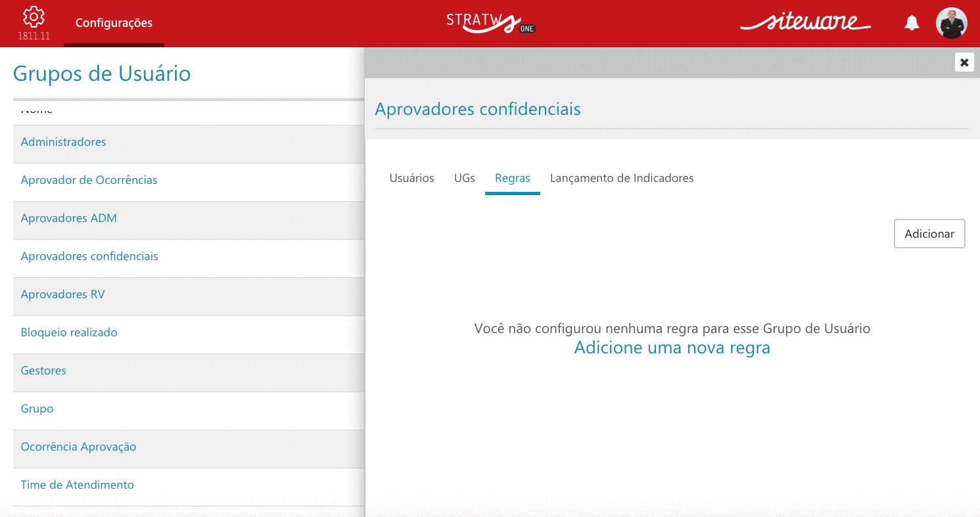Open the notifications bell
980x517 pixels.
912,24
